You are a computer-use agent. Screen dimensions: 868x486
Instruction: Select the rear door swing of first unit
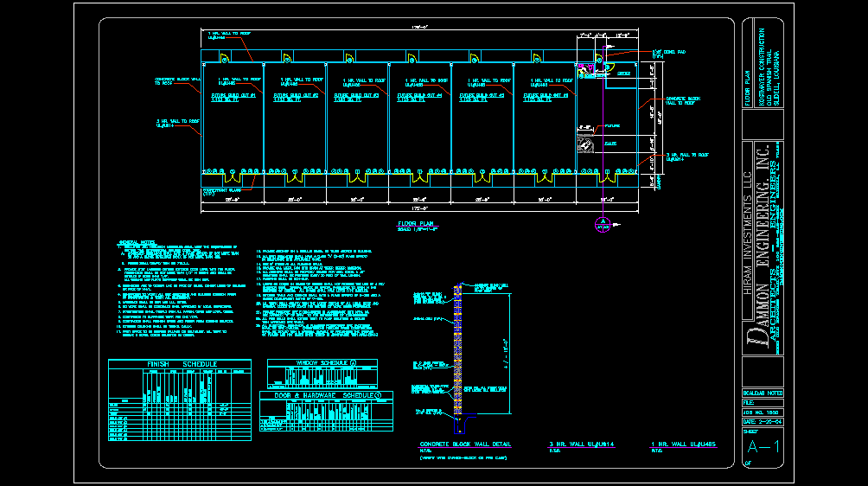[x=223, y=58]
